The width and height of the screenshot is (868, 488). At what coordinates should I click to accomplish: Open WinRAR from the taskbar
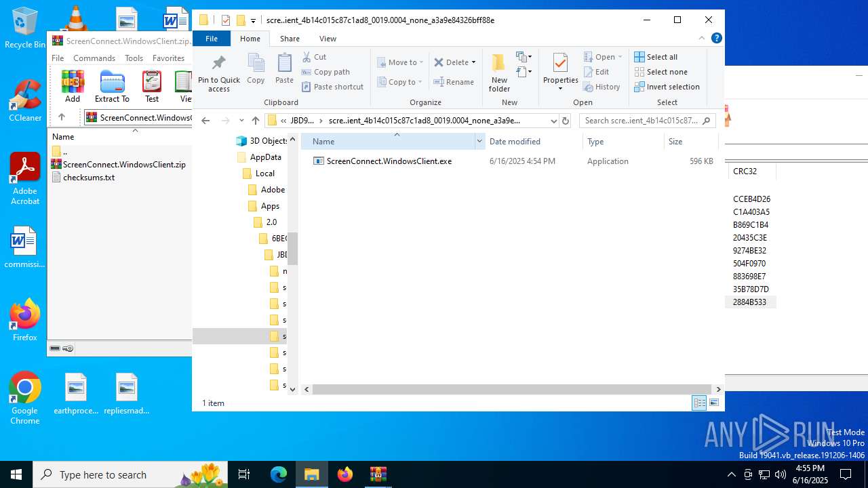pyautogui.click(x=378, y=474)
